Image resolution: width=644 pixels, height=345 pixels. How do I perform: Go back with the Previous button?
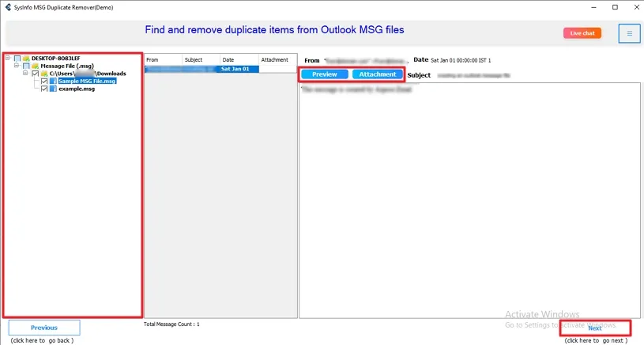(44, 328)
